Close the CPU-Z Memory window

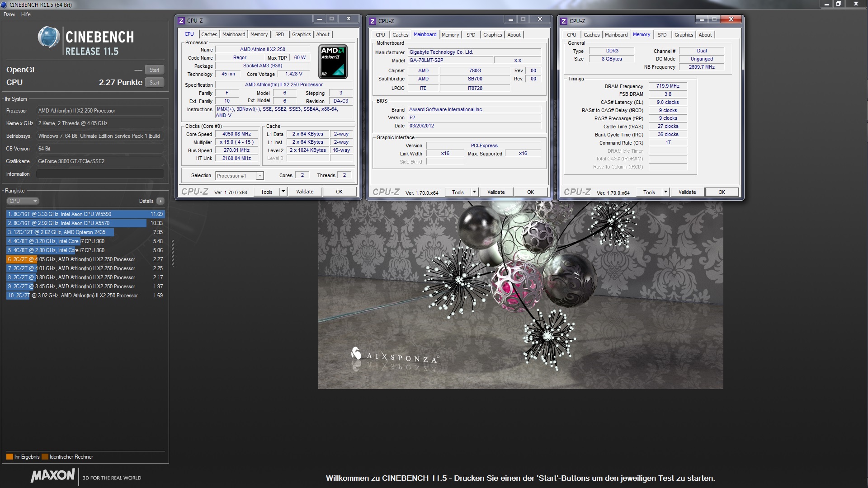pos(731,19)
